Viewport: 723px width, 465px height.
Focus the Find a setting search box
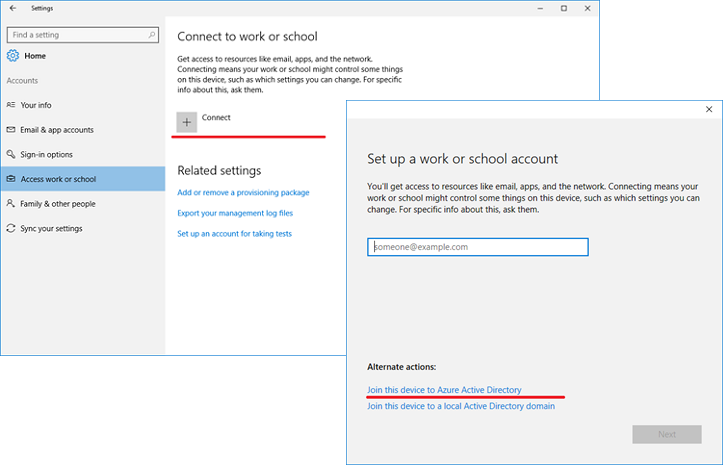pyautogui.click(x=83, y=35)
